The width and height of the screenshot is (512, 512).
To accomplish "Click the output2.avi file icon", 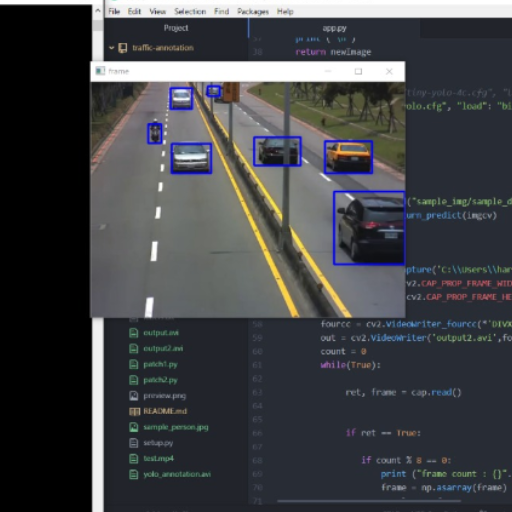I will (x=134, y=349).
